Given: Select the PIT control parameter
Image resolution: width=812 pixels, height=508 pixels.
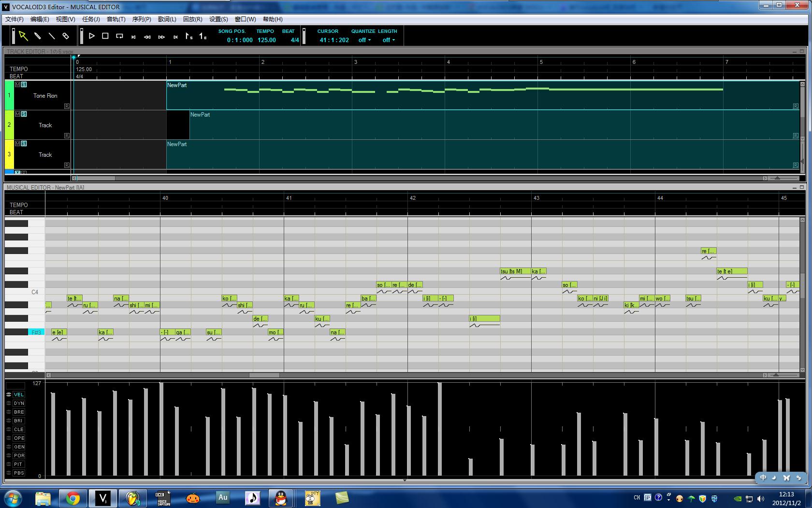Looking at the screenshot, I should 19,464.
